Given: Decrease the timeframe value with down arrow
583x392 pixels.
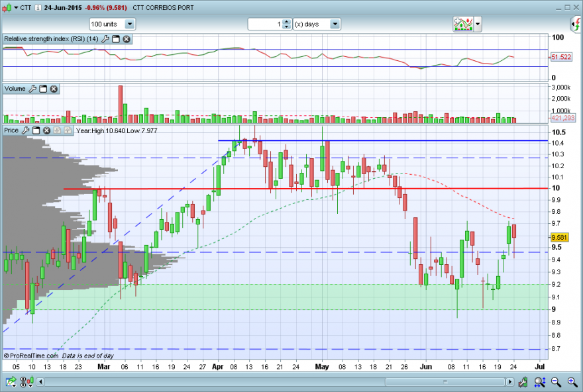Looking at the screenshot, I should [286, 26].
